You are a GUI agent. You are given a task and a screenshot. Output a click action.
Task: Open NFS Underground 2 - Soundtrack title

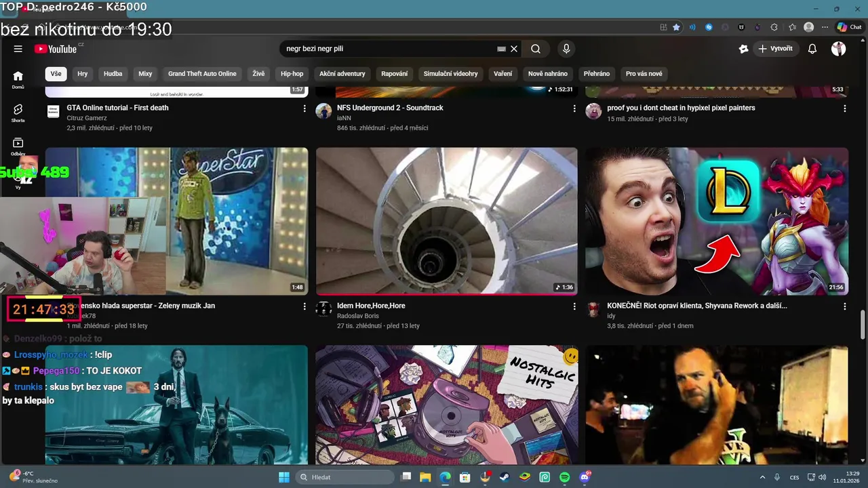390,108
